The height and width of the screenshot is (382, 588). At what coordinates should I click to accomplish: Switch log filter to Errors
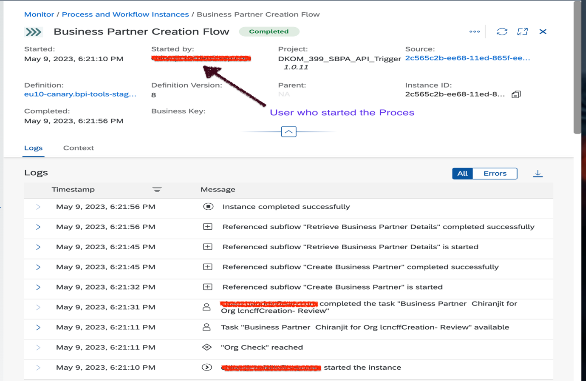click(494, 173)
